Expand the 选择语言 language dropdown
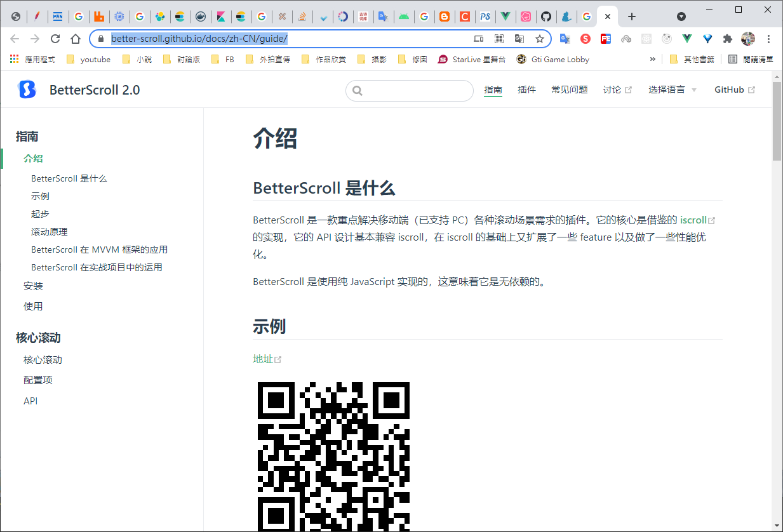 point(673,90)
